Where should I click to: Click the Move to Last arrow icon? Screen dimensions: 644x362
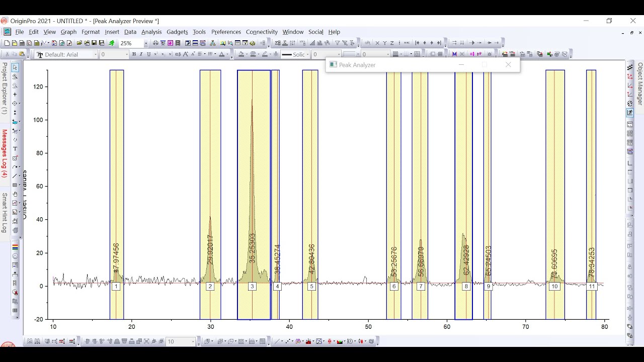(x=439, y=43)
